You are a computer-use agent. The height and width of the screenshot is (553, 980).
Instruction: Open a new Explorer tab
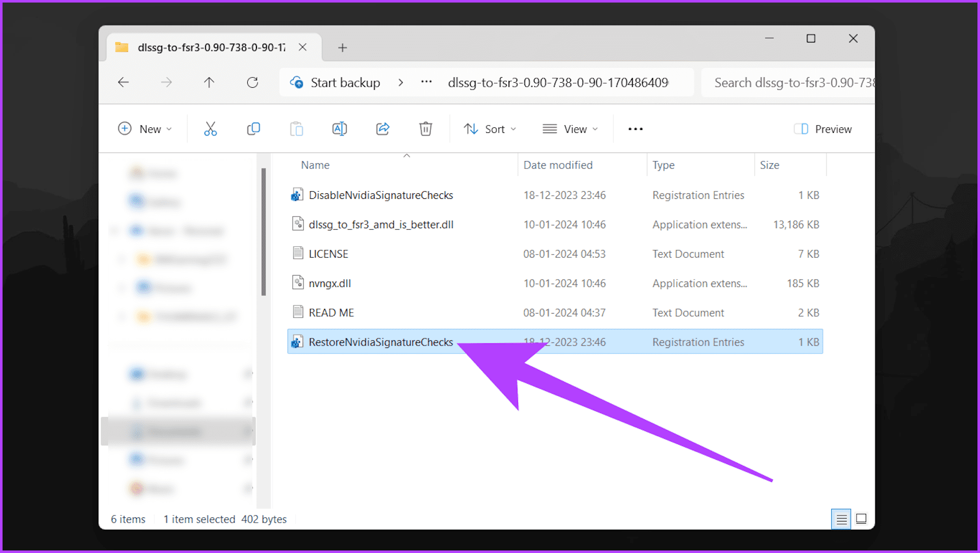(x=342, y=47)
